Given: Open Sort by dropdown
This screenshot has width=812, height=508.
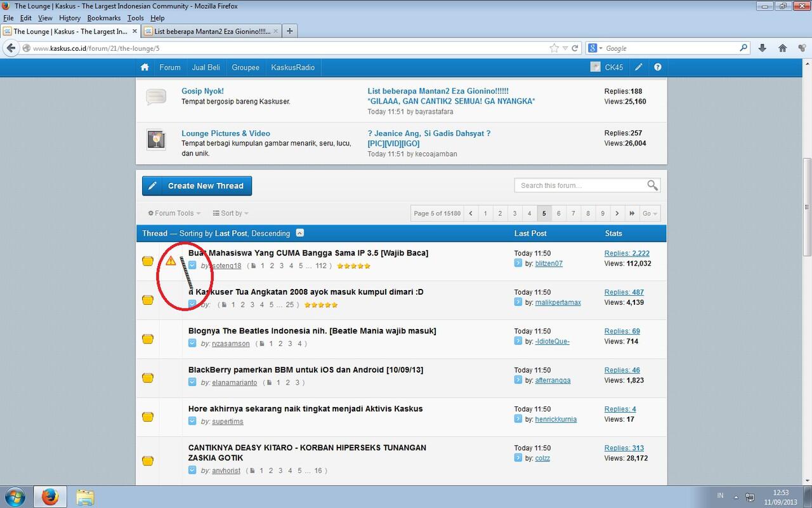Looking at the screenshot, I should (230, 213).
